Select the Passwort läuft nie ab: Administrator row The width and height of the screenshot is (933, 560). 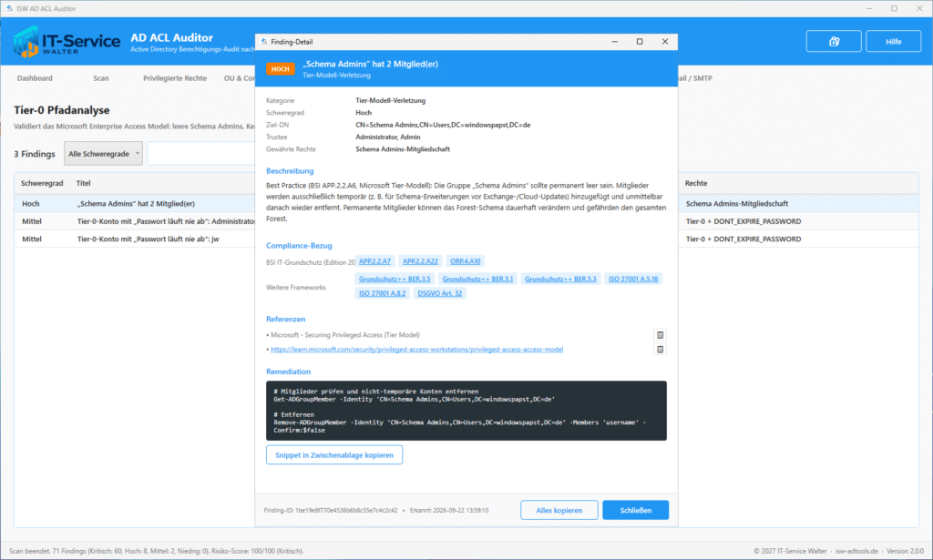136,221
